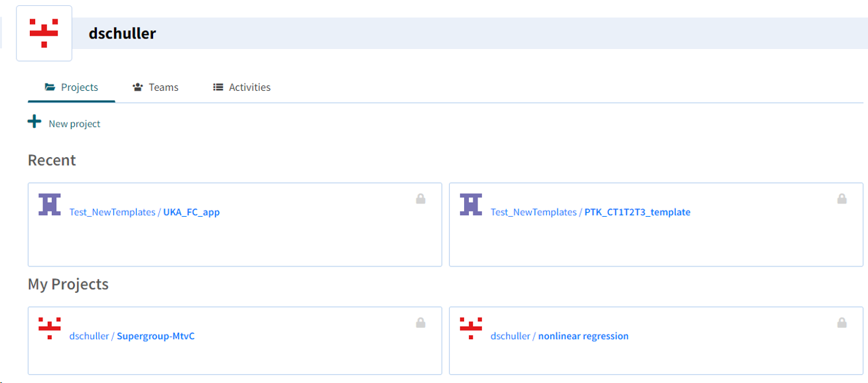Open the nonlinear regression project link
This screenshot has width=868, height=383.
[x=584, y=337]
